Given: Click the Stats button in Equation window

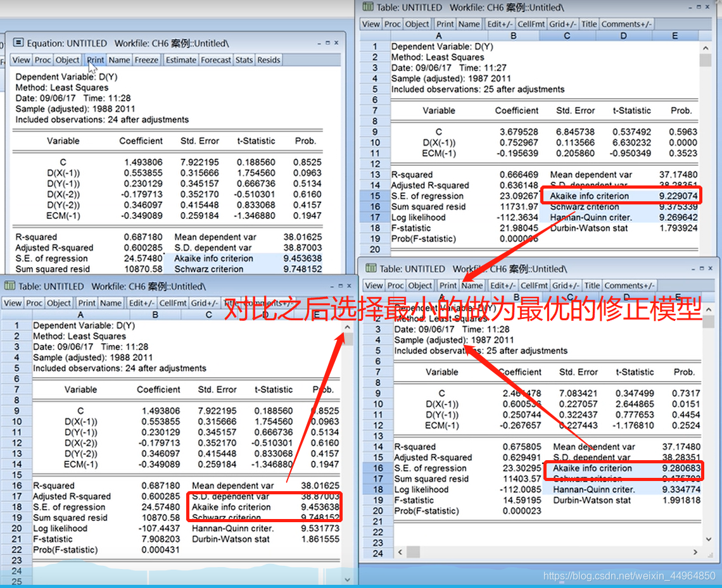Looking at the screenshot, I should tap(244, 59).
